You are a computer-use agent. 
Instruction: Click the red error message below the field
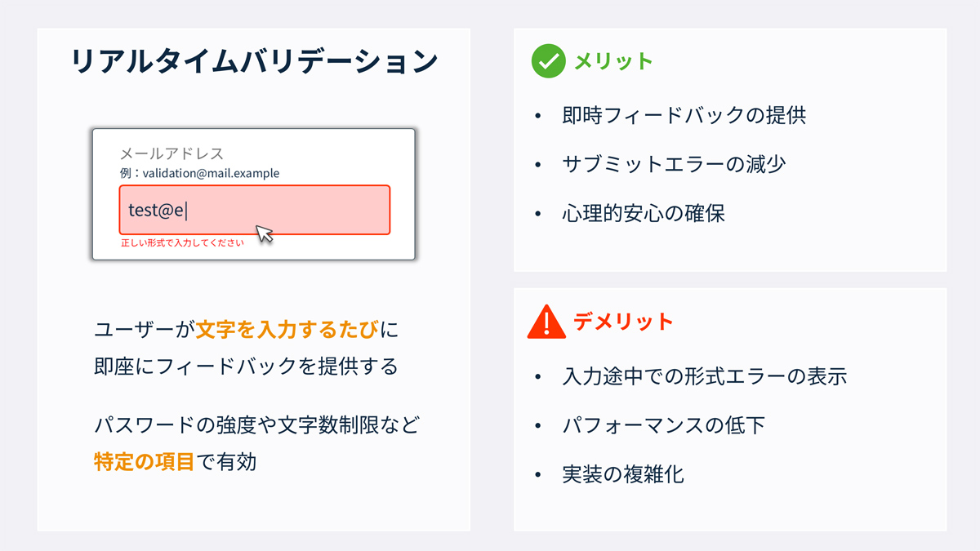(x=182, y=243)
